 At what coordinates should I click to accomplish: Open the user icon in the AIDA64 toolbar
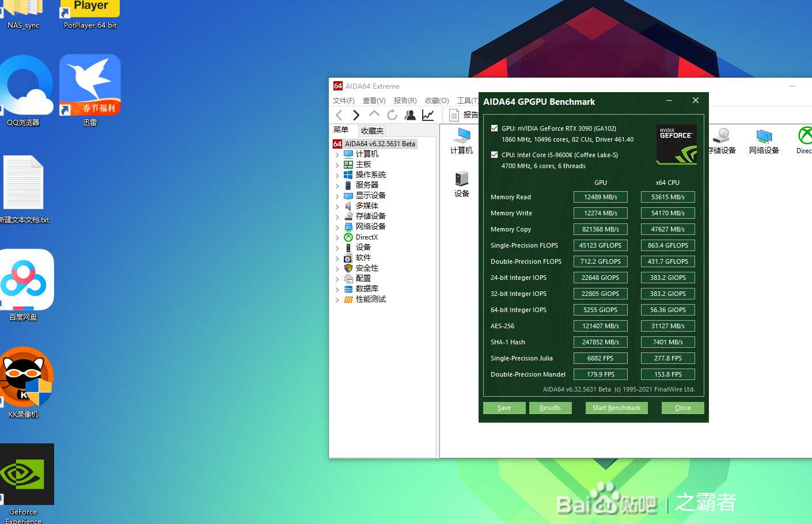click(410, 115)
